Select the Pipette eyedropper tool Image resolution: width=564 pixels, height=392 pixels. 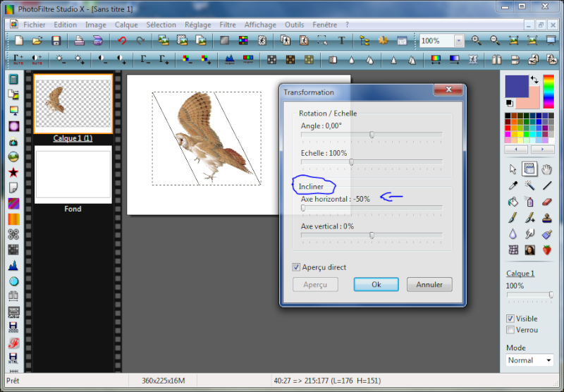pos(513,185)
